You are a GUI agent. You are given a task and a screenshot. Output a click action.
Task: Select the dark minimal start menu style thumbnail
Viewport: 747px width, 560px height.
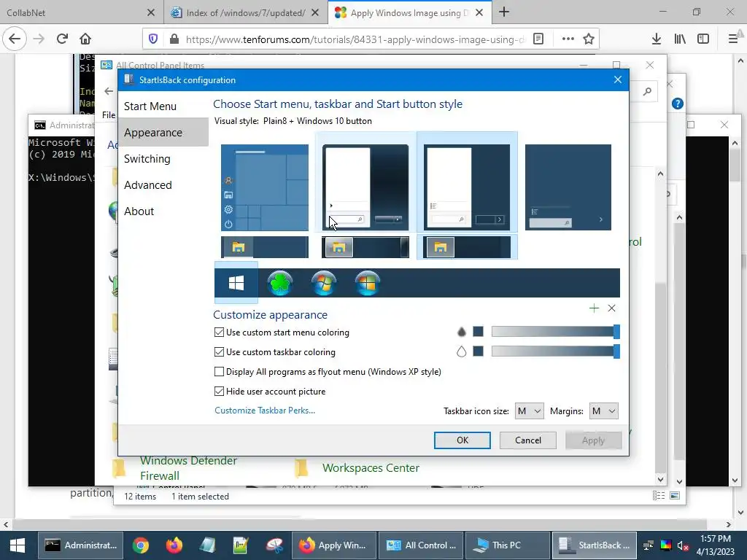click(568, 187)
